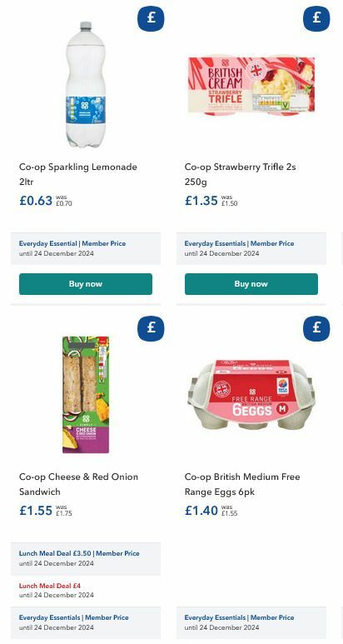Image resolution: width=343 pixels, height=644 pixels.
Task: Select the red Lunch Meal Deal £4 offer
Action: 57,590
